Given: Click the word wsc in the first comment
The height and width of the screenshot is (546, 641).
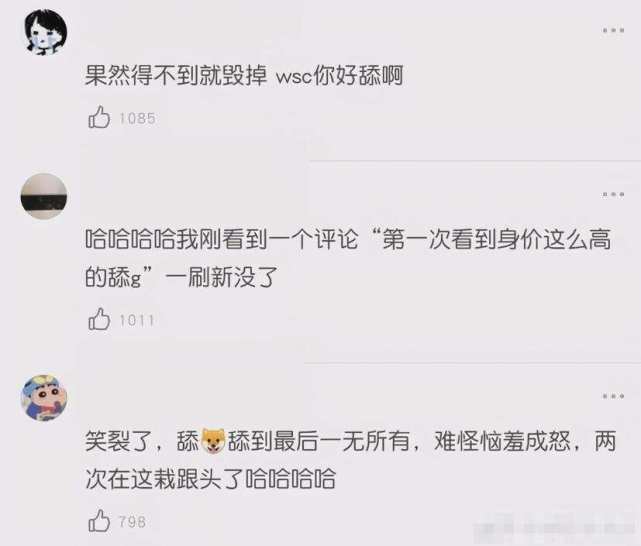Looking at the screenshot, I should (294, 77).
